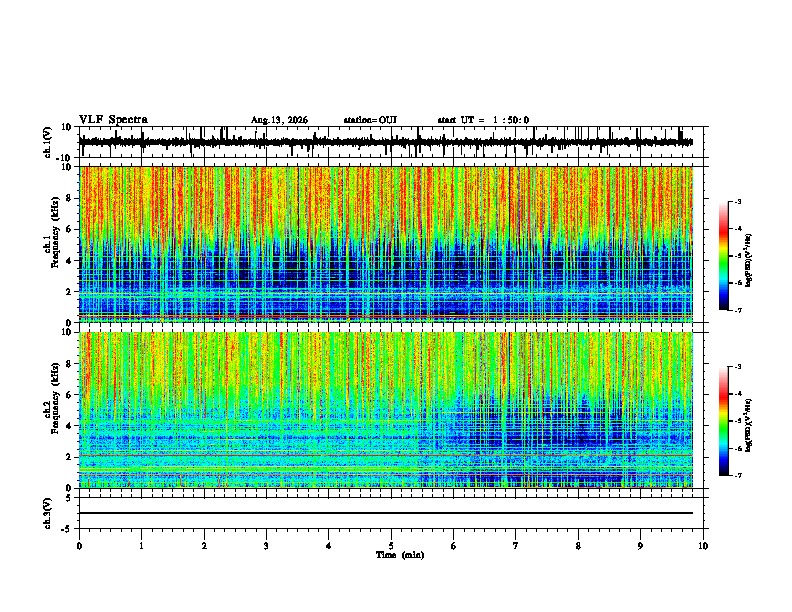The height and width of the screenshot is (612, 792).
Task: Click the '-7' label on ch.2 color bar
Action: (x=737, y=476)
